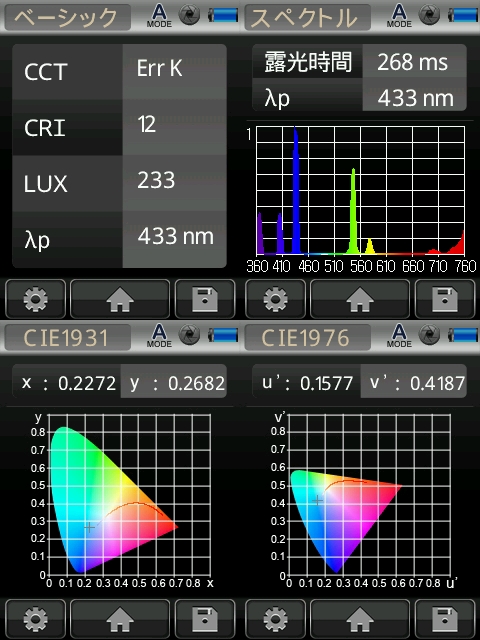
Task: Save spectrum via floppy icon in スペクトル panel
Action: coord(445,299)
